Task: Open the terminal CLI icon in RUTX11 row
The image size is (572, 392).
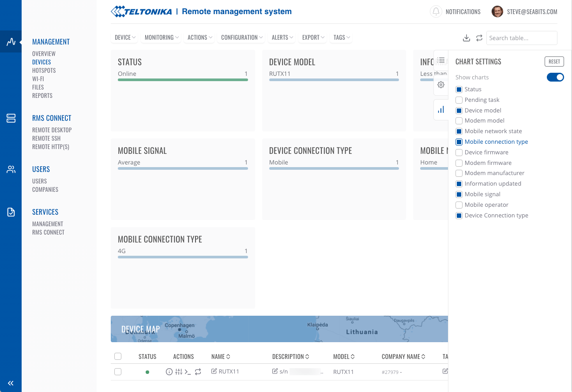Action: (188, 372)
